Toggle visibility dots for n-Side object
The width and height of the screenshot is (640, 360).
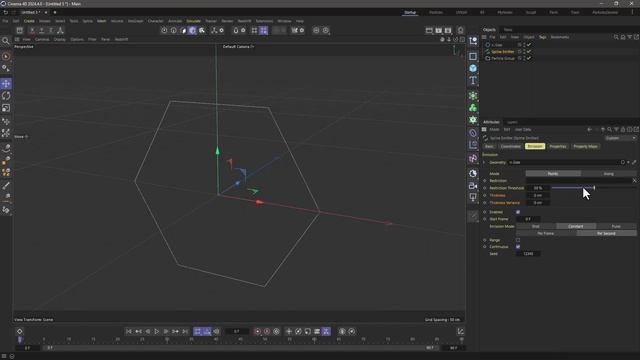pyautogui.click(x=524, y=45)
